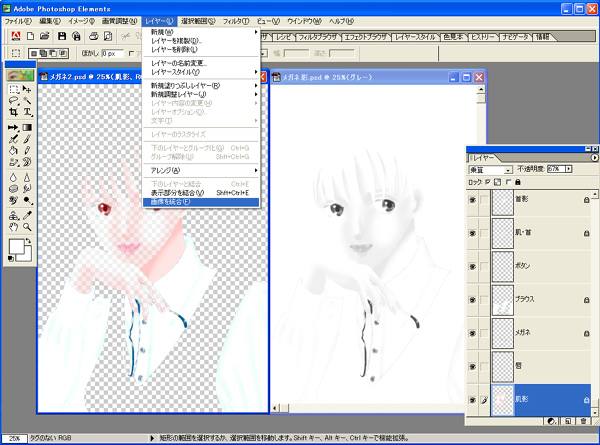Viewport: 600px width, 445px height.
Task: Create a new layer with the panel icon
Action: (568, 421)
